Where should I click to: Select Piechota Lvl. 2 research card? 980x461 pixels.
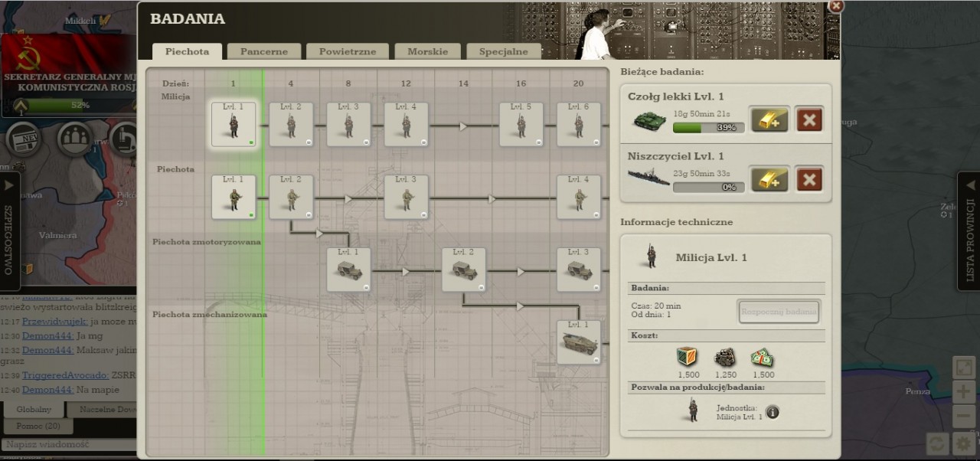[x=291, y=197]
